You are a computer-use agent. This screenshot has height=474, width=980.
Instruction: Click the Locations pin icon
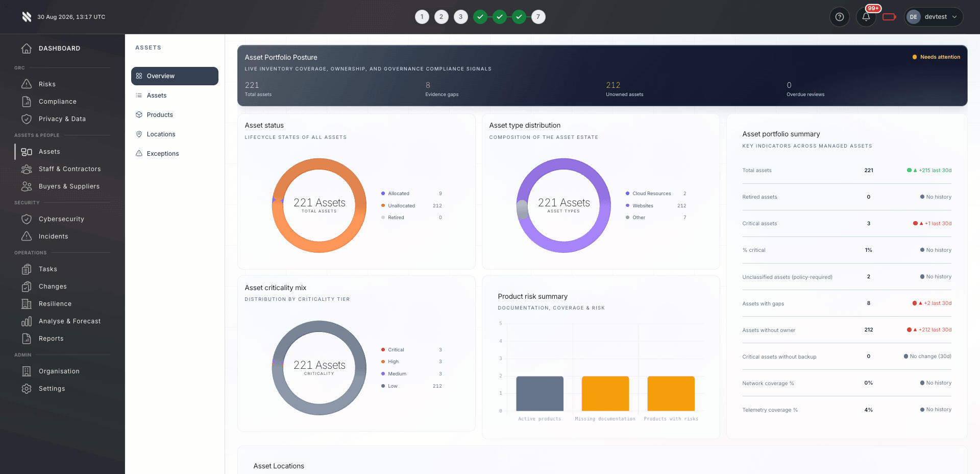pyautogui.click(x=139, y=134)
